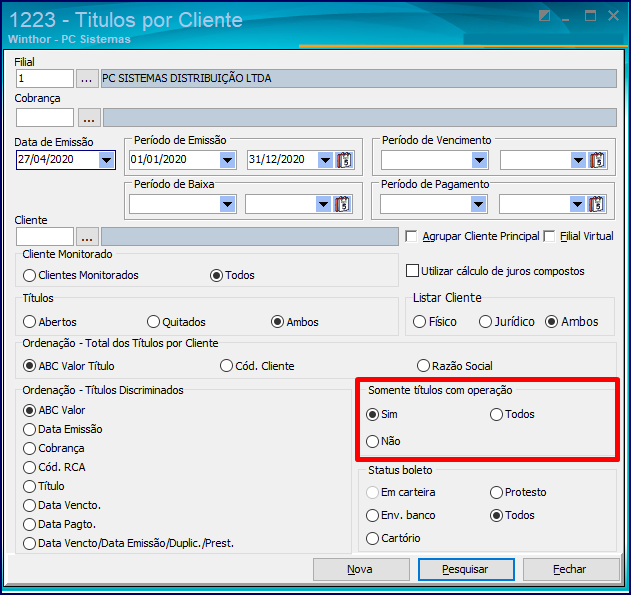631x595 pixels.
Task: Open Cliente lookup with the ellipsis button
Action: click(x=87, y=237)
